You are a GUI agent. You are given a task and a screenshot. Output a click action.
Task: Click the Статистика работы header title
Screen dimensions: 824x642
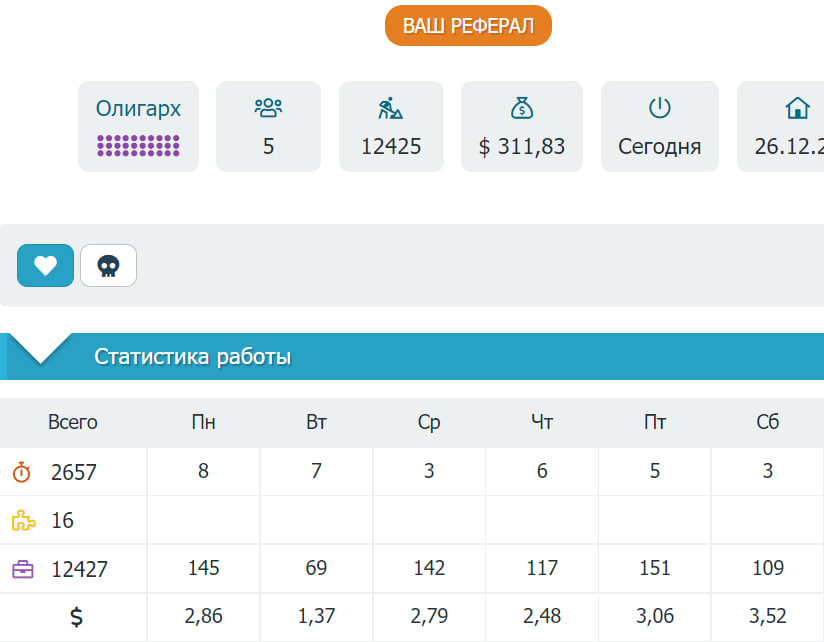(x=192, y=357)
